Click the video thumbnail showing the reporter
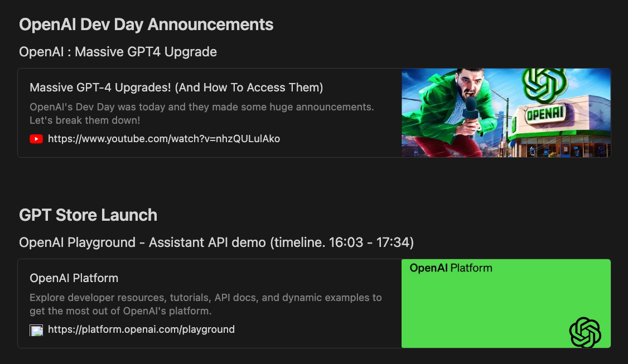Screen dimensions: 628x364 click(x=506, y=113)
